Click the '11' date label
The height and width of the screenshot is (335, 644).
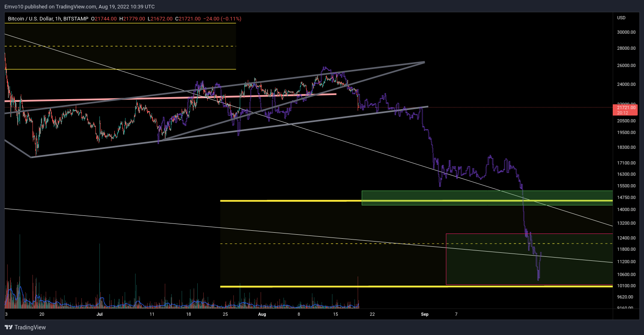[152, 314]
